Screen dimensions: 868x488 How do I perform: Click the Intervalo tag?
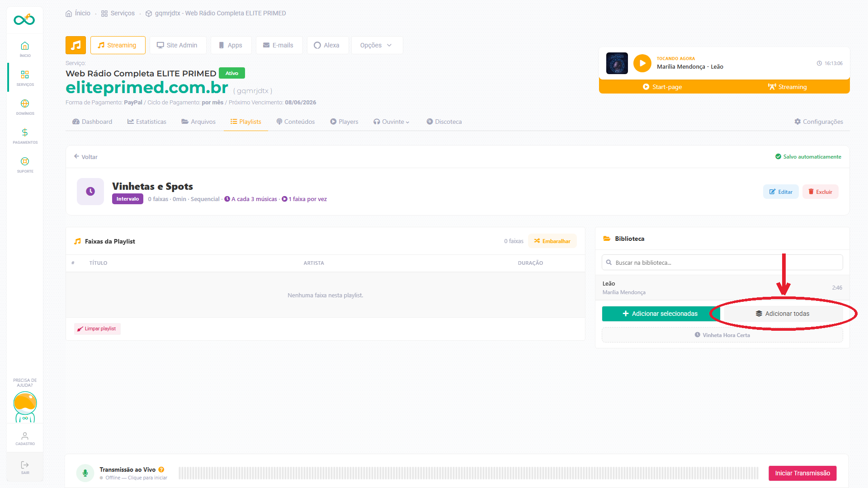tap(127, 199)
